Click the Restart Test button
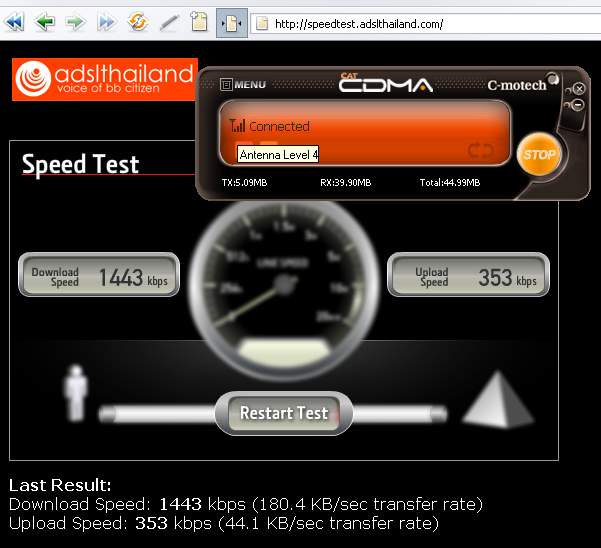Image resolution: width=601 pixels, height=548 pixels. (x=284, y=413)
